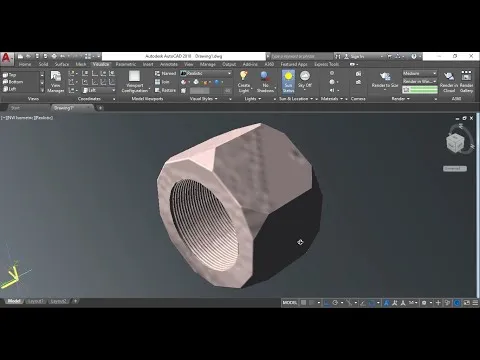Open a new drawing tab with plus
480x360 pixels.
(100, 108)
